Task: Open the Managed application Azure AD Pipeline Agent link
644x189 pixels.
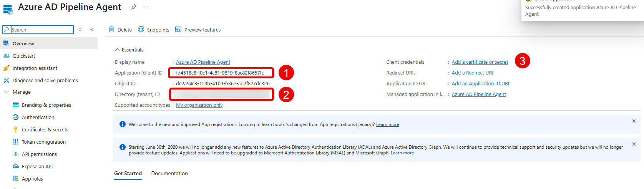Action: [x=479, y=94]
